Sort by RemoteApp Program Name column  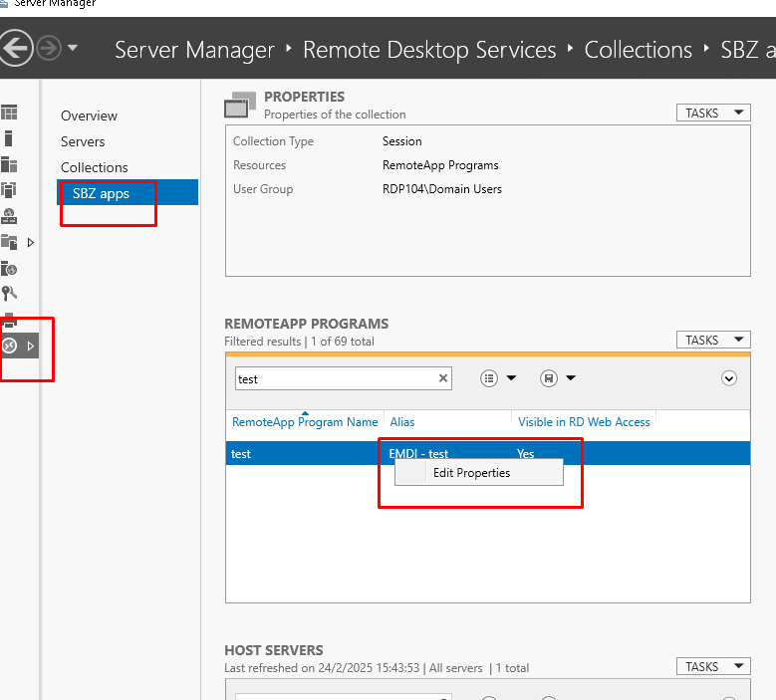tap(305, 422)
